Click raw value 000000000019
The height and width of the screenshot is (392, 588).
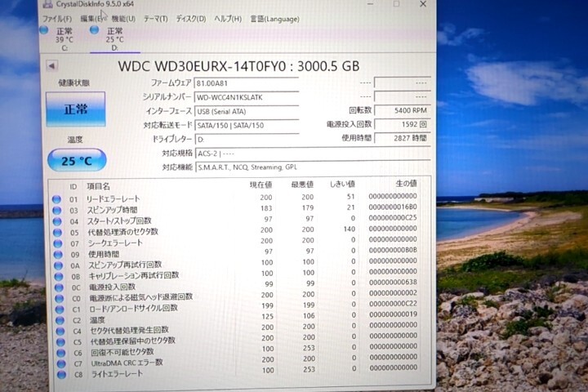tap(394, 314)
